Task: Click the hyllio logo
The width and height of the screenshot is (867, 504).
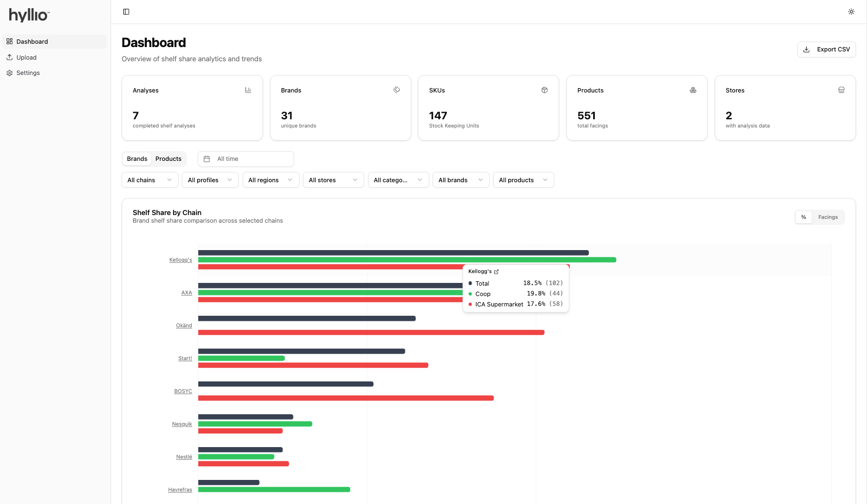Action: (x=29, y=15)
